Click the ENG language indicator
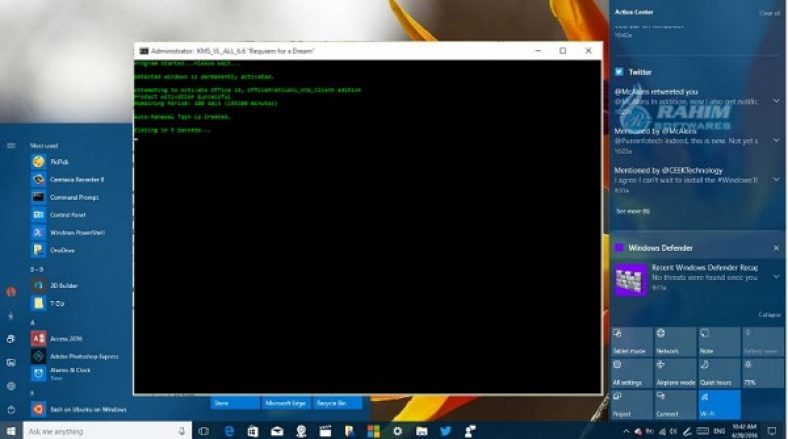This screenshot has height=439, width=788. point(719,431)
